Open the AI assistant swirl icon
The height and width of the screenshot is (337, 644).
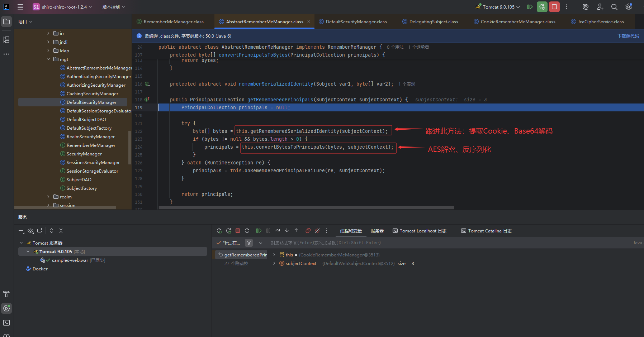[x=586, y=7]
